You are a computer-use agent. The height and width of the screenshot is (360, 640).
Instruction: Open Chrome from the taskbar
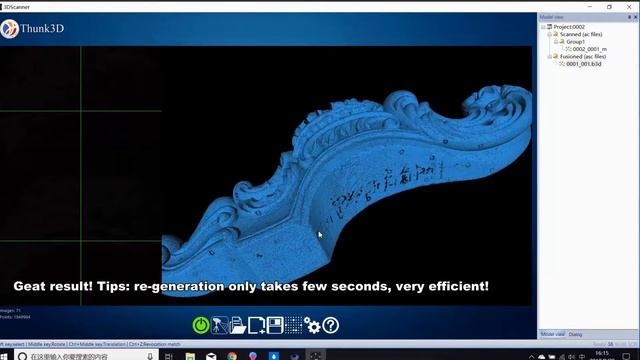pos(232,356)
